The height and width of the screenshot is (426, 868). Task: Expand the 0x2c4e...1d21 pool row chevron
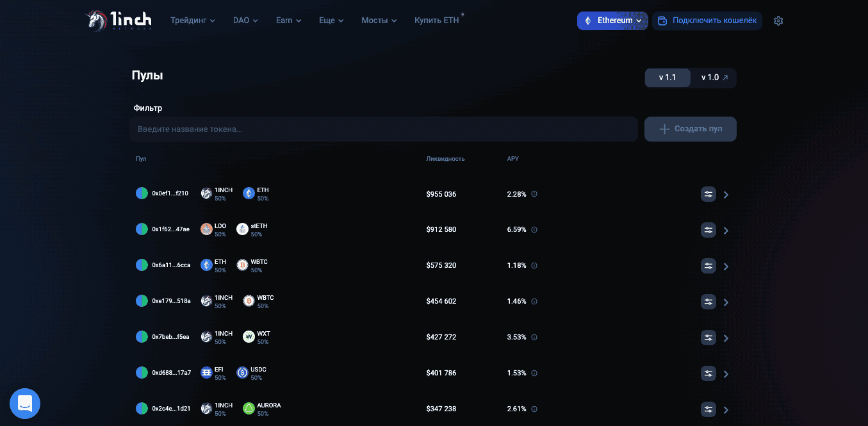click(726, 410)
